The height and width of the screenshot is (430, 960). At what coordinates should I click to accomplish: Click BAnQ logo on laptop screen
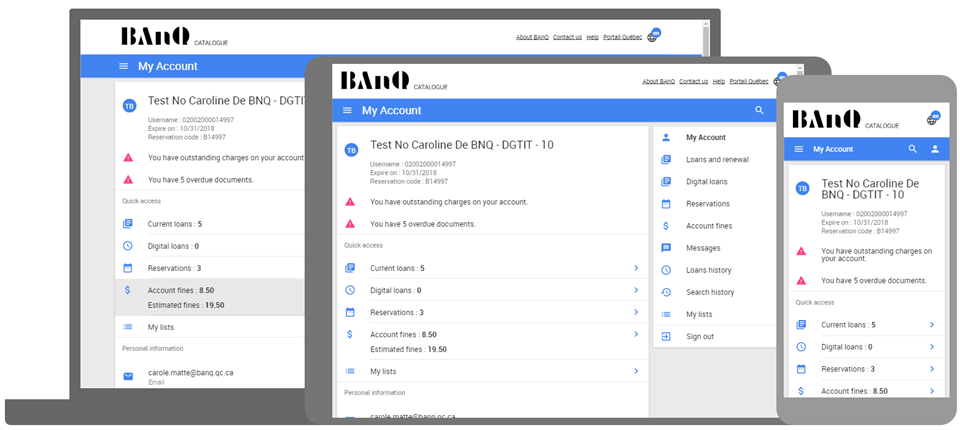click(x=155, y=36)
